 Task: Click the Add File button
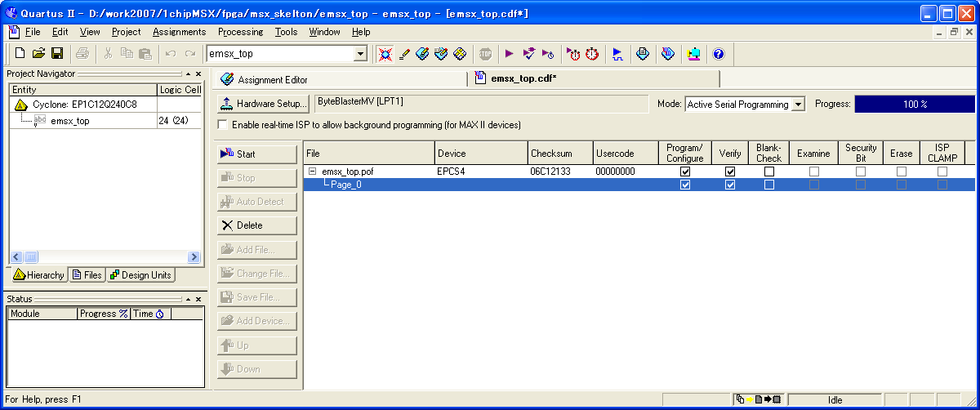pyautogui.click(x=256, y=249)
